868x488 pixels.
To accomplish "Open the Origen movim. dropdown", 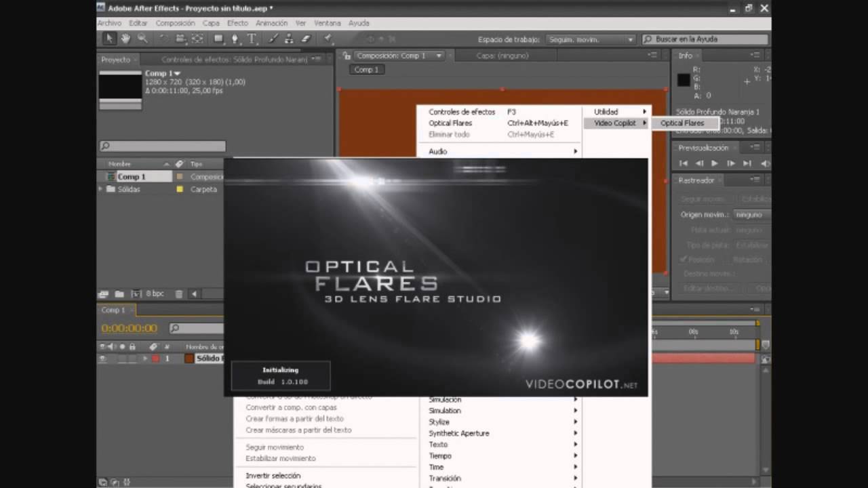I will coord(752,215).
